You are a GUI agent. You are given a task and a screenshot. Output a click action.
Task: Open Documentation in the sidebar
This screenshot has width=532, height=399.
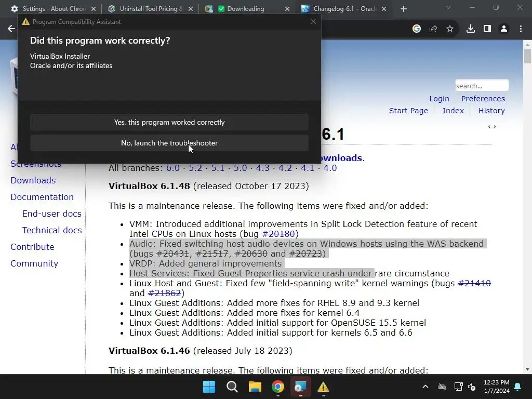click(x=42, y=197)
